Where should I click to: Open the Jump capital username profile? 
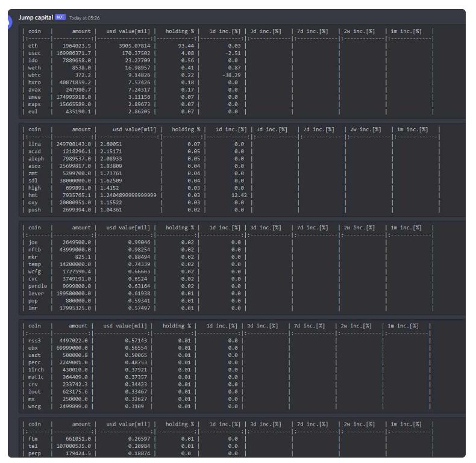click(x=36, y=17)
